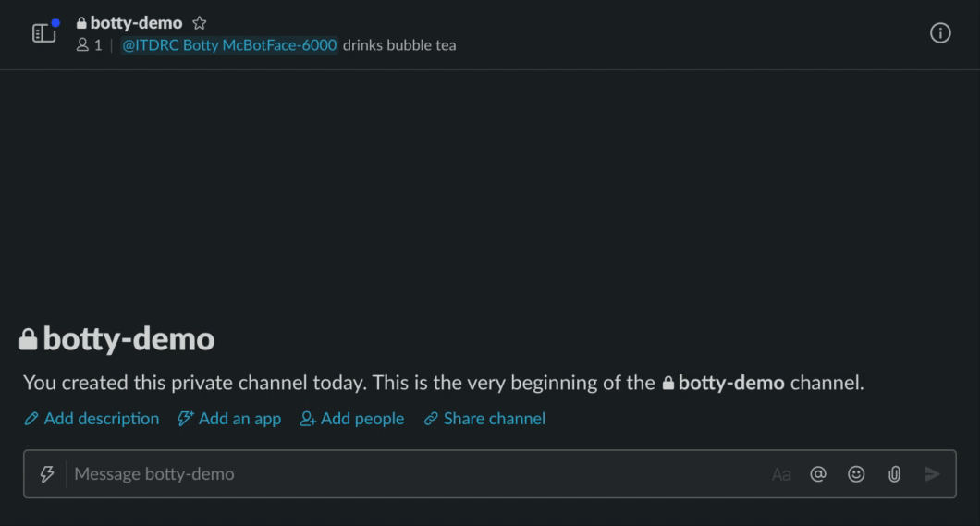
Task: Attach a file with the paperclip icon
Action: (894, 474)
